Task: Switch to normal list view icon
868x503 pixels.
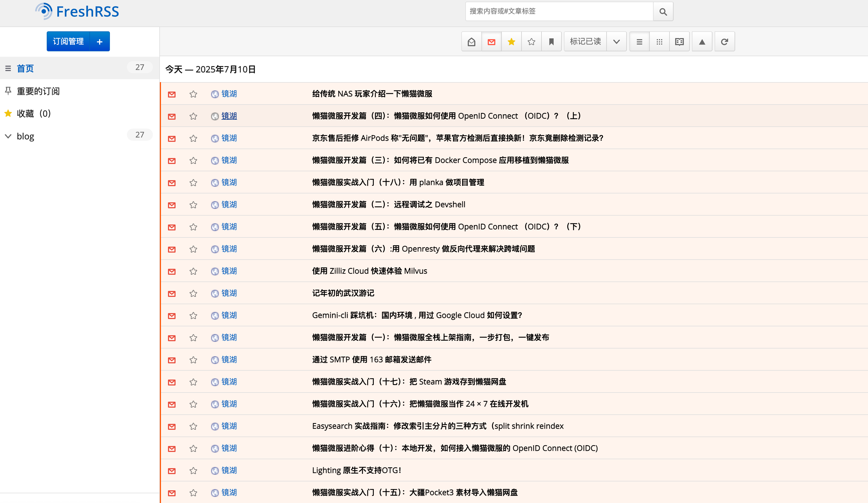Action: (x=639, y=42)
